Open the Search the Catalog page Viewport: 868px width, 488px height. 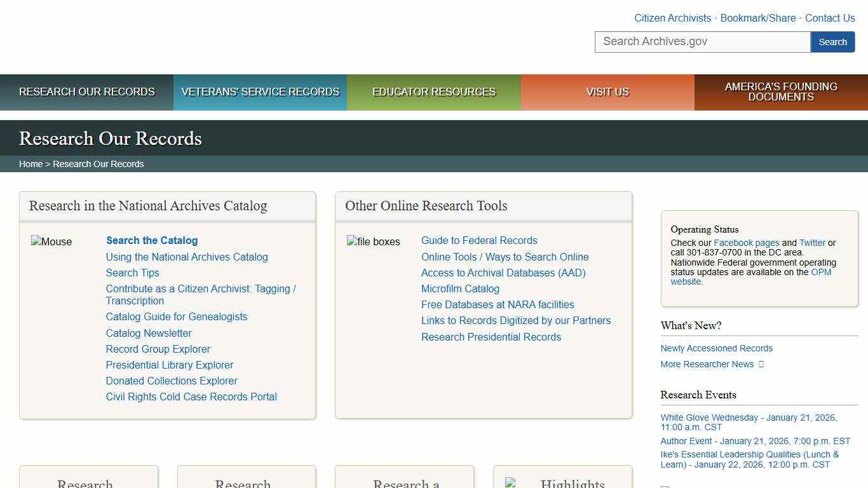click(x=151, y=240)
